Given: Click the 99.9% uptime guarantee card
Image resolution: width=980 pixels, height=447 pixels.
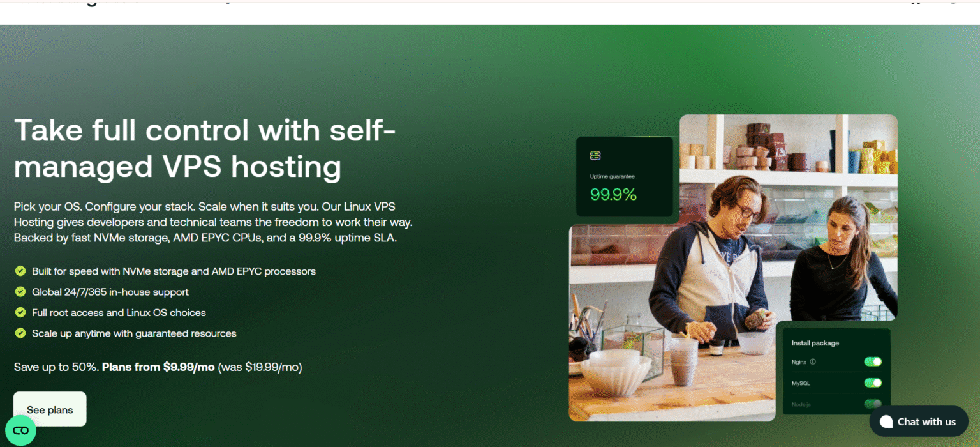Looking at the screenshot, I should coord(625,177).
